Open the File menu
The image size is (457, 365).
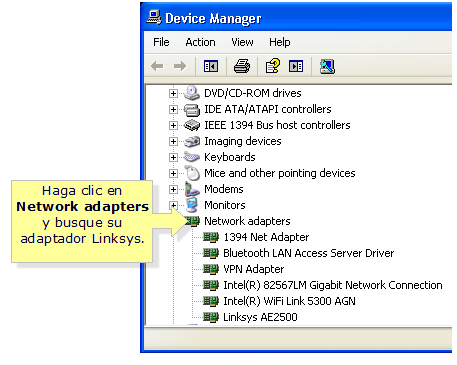[x=161, y=42]
